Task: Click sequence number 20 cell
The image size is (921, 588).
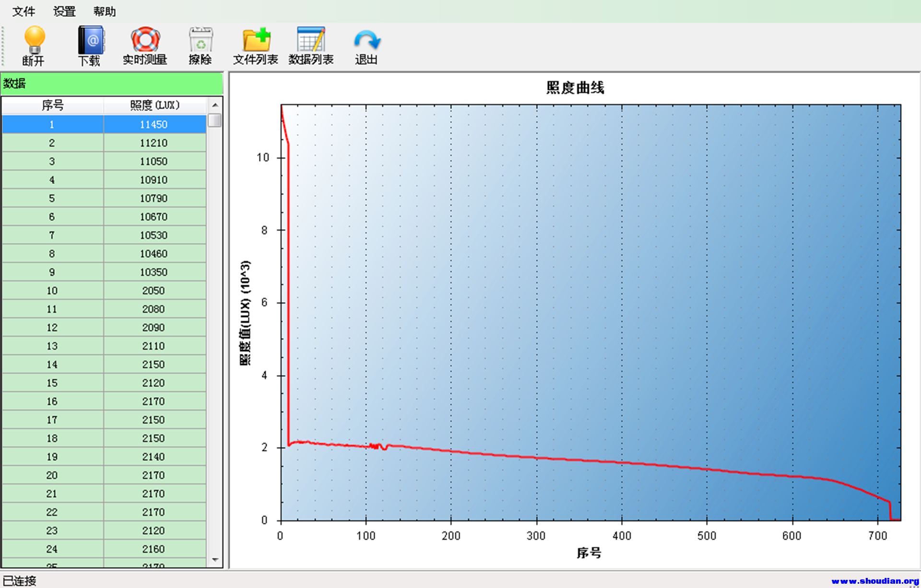Action: pyautogui.click(x=52, y=475)
